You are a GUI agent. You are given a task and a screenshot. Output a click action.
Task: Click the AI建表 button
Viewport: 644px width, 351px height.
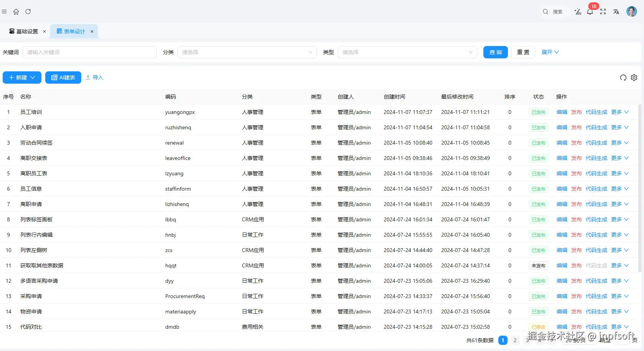(63, 77)
